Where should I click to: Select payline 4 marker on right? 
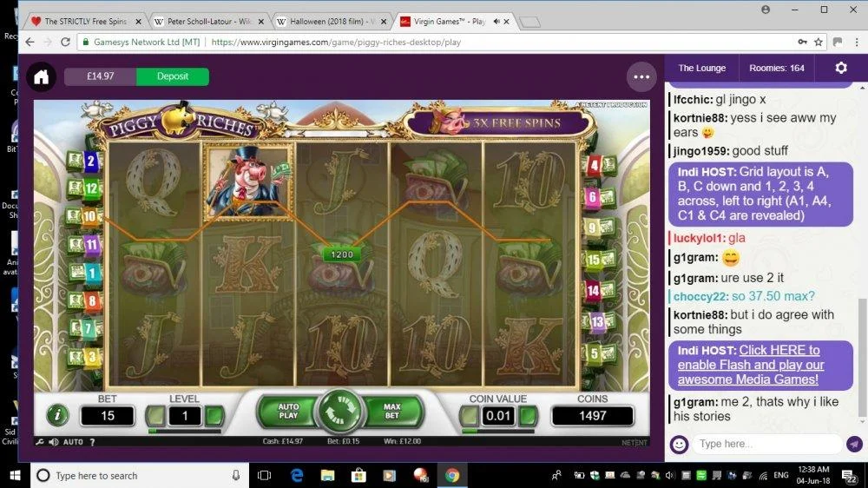pos(600,164)
